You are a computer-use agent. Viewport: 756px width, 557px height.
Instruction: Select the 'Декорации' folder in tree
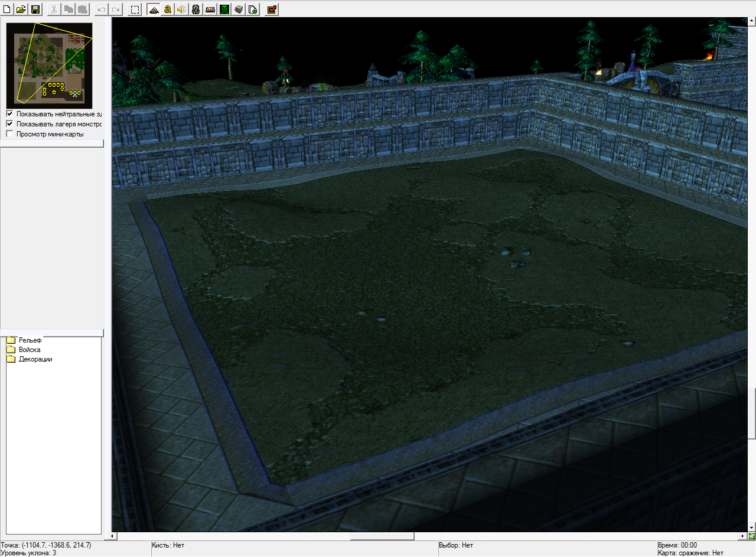click(x=35, y=359)
